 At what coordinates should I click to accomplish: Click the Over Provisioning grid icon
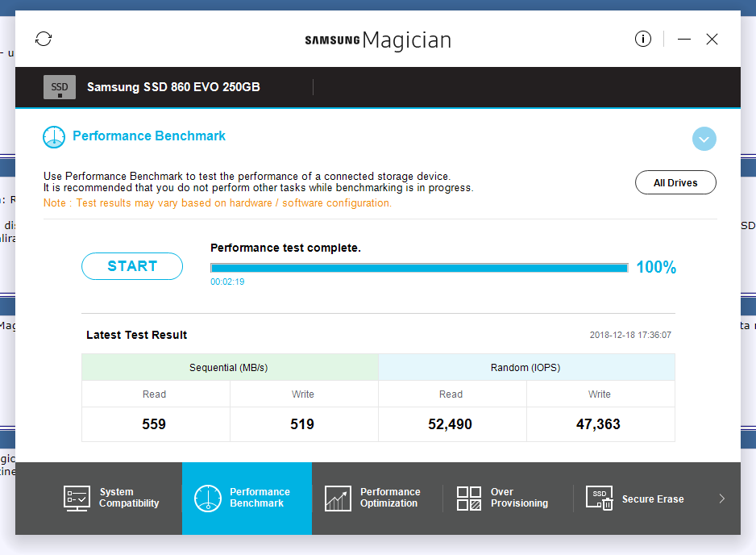point(469,498)
